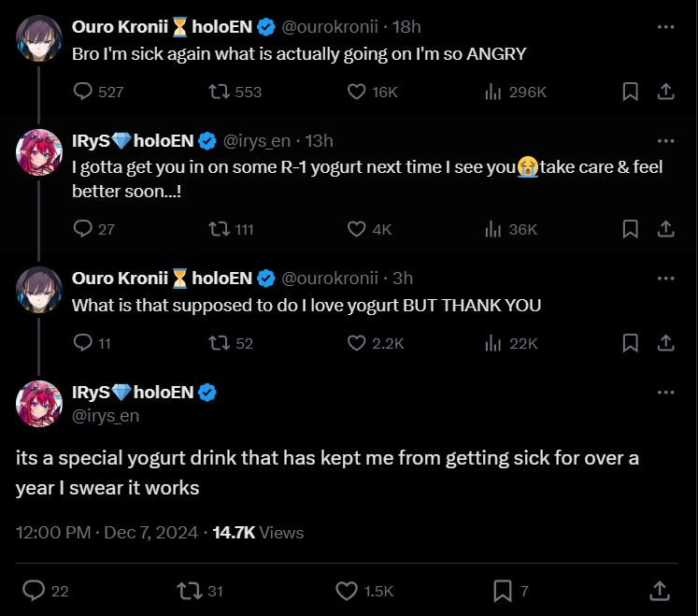Image resolution: width=698 pixels, height=616 pixels.
Task: Open IRyS's avatar on the main tweet
Action: click(39, 404)
